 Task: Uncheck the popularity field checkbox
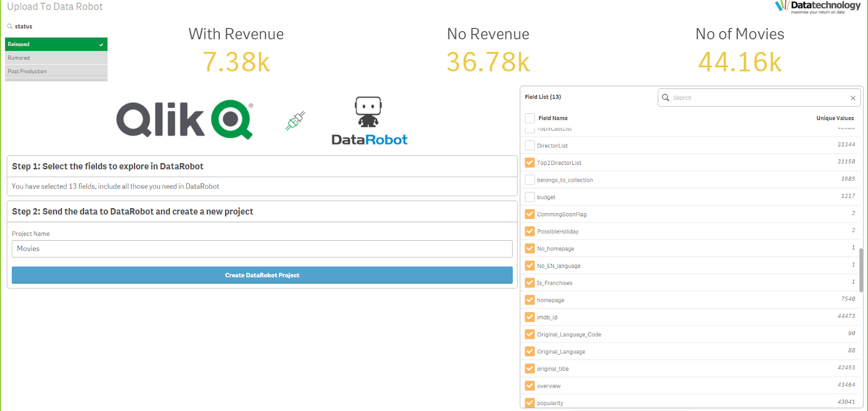coord(530,403)
